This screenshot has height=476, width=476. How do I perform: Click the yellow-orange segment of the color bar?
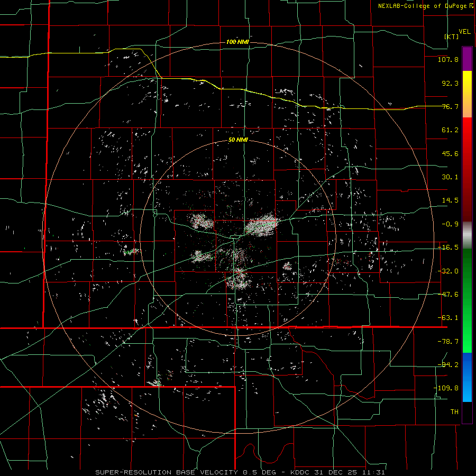467,94
